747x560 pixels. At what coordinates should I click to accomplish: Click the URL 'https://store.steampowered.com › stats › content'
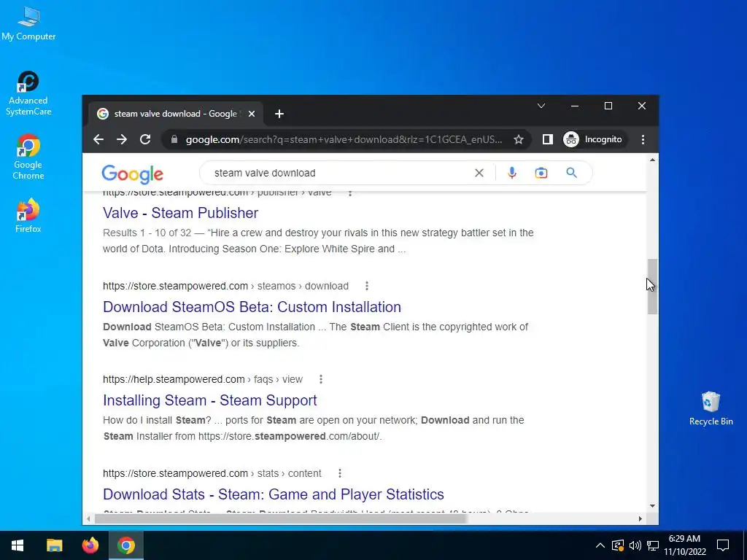click(212, 473)
